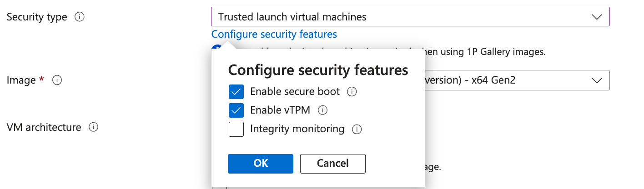Click the Image field label
This screenshot has width=644, height=189.
(21, 80)
